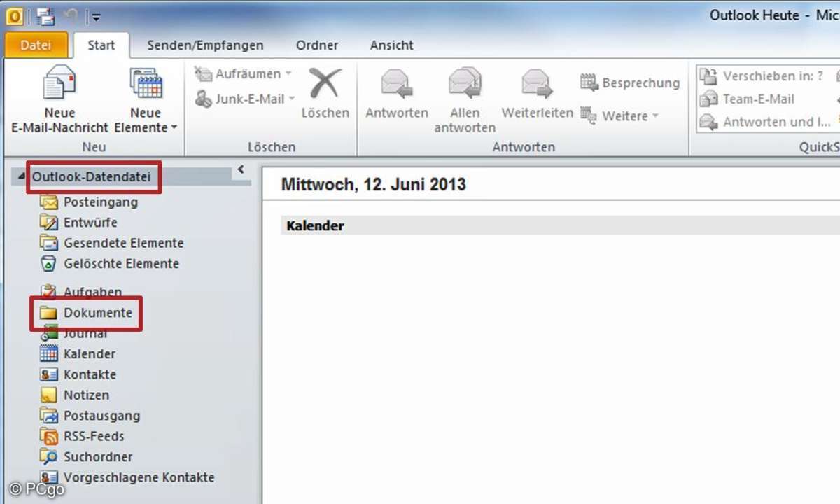
Task: Save using the quick access disk icon
Action: 46,15
